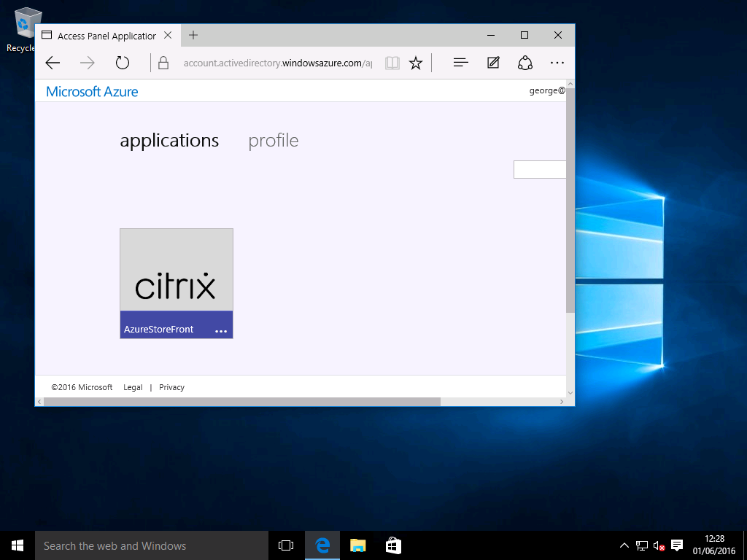Select the applications tab
Viewport: 747px width, 560px height.
coord(169,140)
